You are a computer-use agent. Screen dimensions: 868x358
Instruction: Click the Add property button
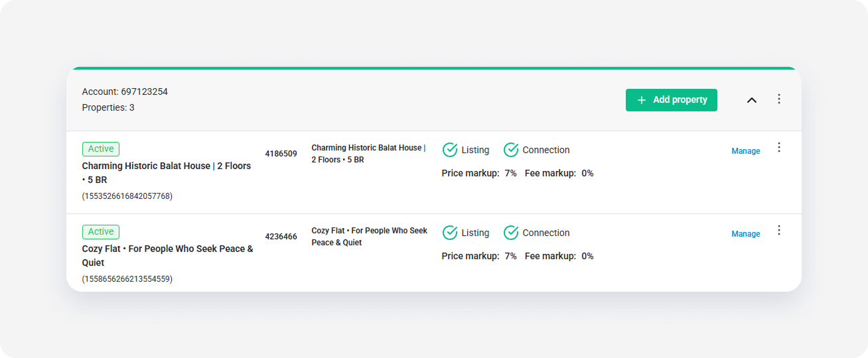[671, 100]
